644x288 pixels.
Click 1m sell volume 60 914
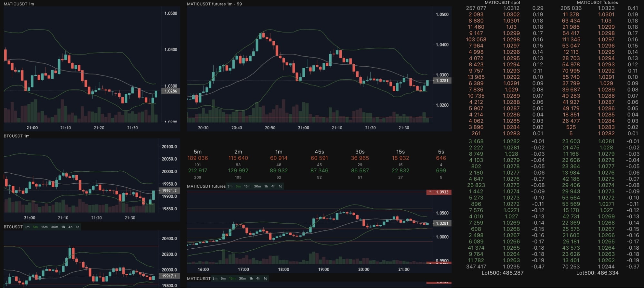(279, 158)
